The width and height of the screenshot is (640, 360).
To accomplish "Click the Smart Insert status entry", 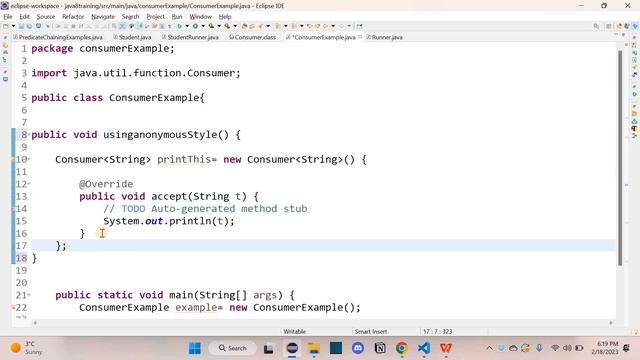I will point(371,331).
